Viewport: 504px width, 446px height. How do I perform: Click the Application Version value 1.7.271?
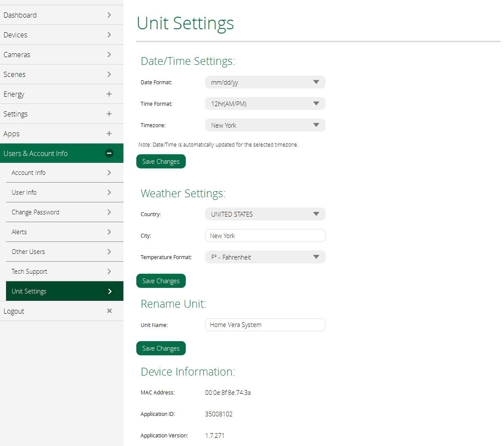click(x=215, y=436)
